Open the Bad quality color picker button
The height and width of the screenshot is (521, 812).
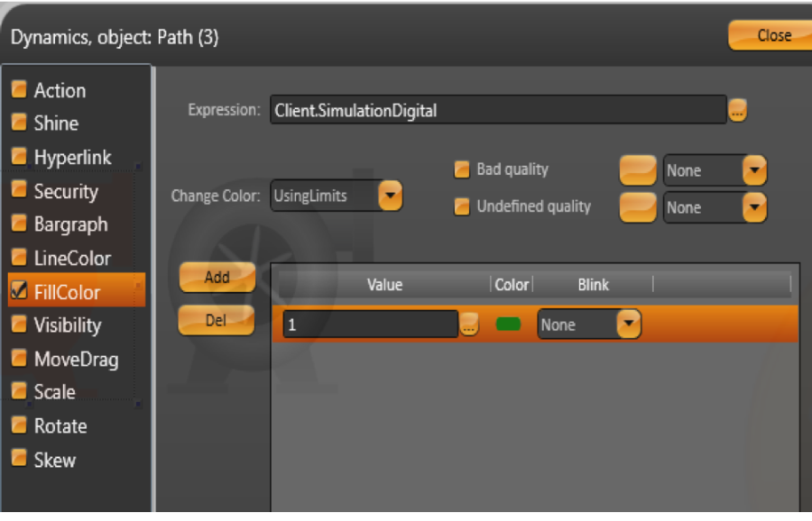coord(638,170)
